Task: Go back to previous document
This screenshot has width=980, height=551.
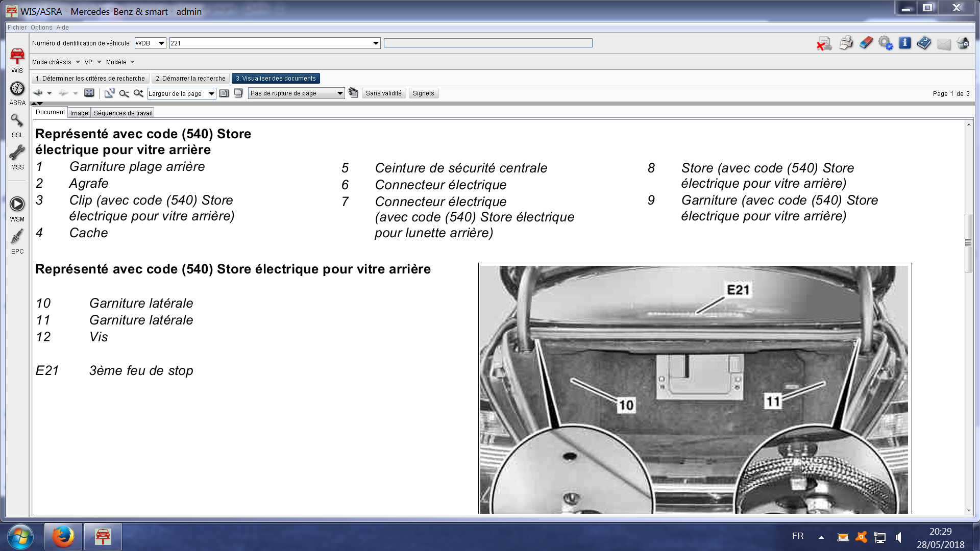Action: (38, 93)
